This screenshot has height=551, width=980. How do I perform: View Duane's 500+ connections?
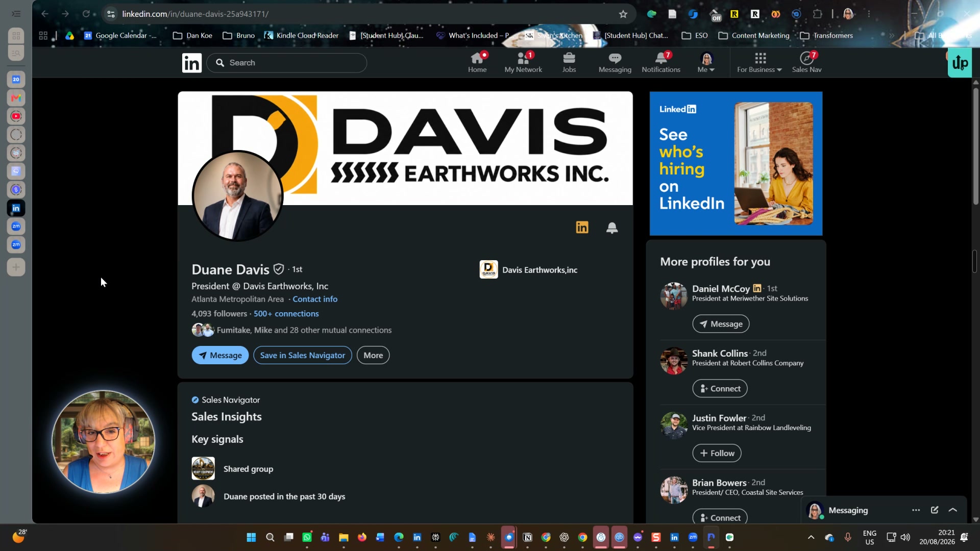[286, 314]
